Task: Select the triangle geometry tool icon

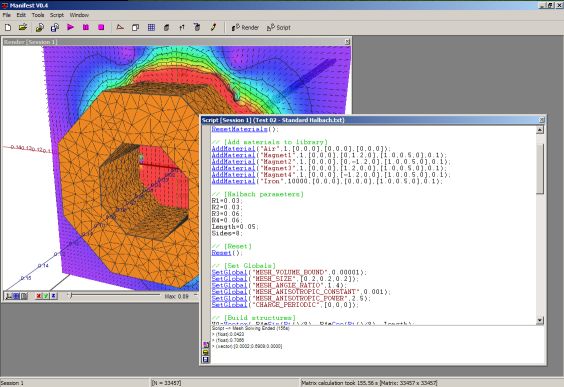Action: click(x=120, y=27)
